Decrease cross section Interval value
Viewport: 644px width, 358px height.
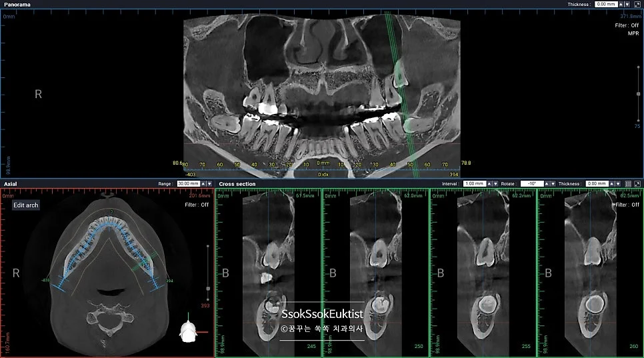495,184
